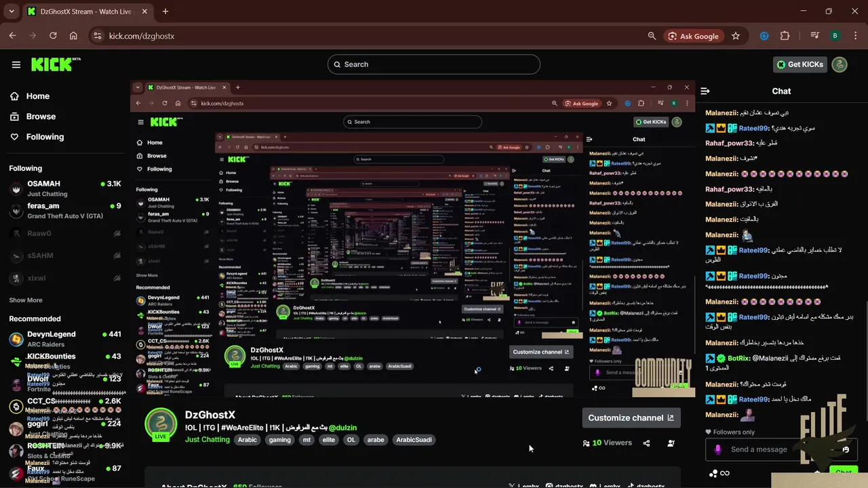Open the user avatar menu beside Get KICKs
Screen dimensions: 868x488
coord(840,64)
